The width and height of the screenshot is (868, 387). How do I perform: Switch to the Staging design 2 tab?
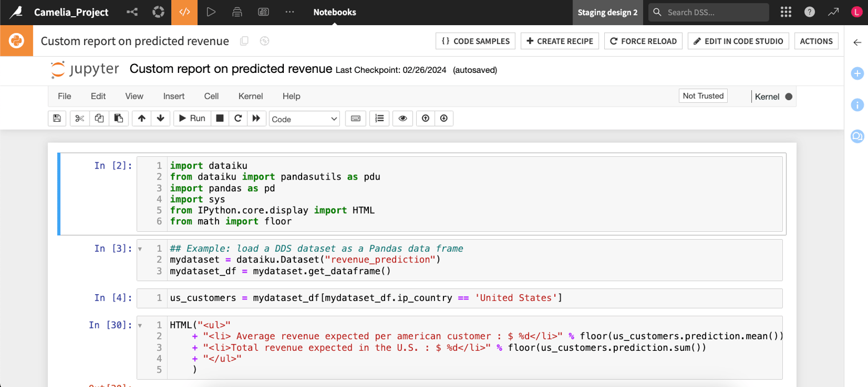[x=607, y=12]
